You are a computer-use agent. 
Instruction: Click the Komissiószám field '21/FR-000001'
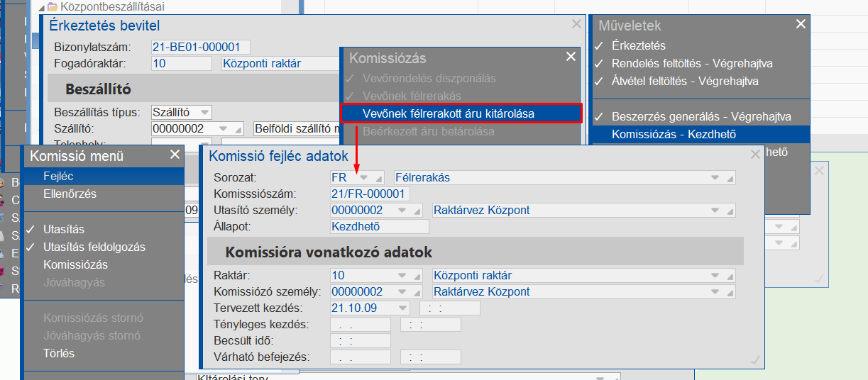[370, 194]
